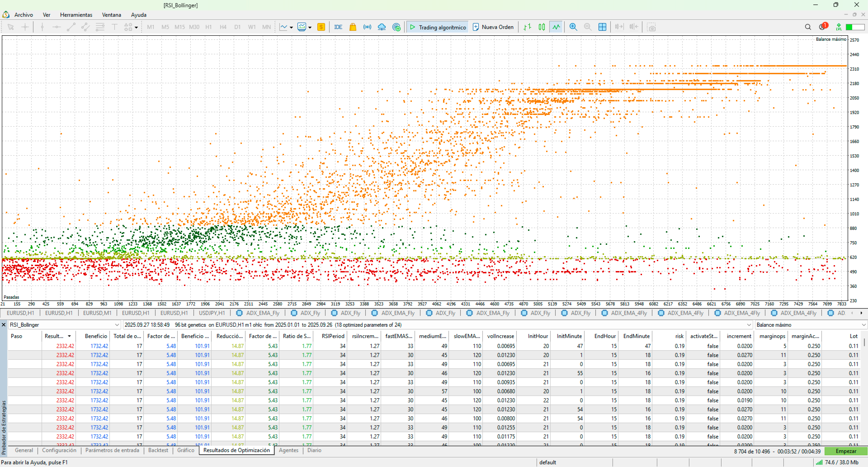868x467 pixels.
Task: Toggle Trading algorítmico on or off
Action: pos(437,27)
